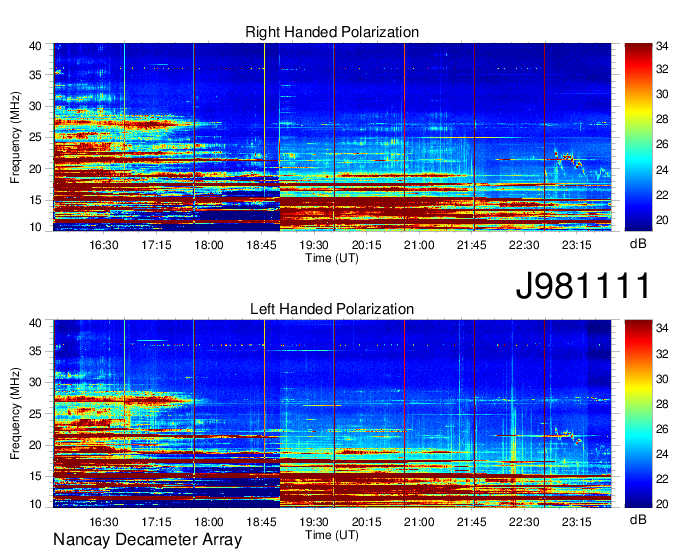This screenshot has height=552, width=680.
Task: Click the 30 MHz frequency tick of the Right Handed plot
Action: pyautogui.click(x=35, y=106)
